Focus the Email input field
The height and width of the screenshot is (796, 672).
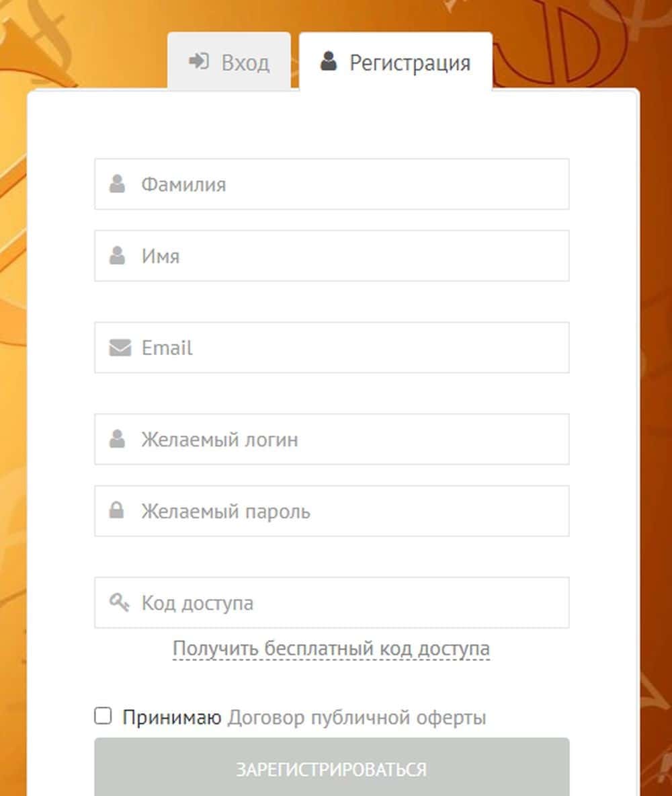[332, 347]
